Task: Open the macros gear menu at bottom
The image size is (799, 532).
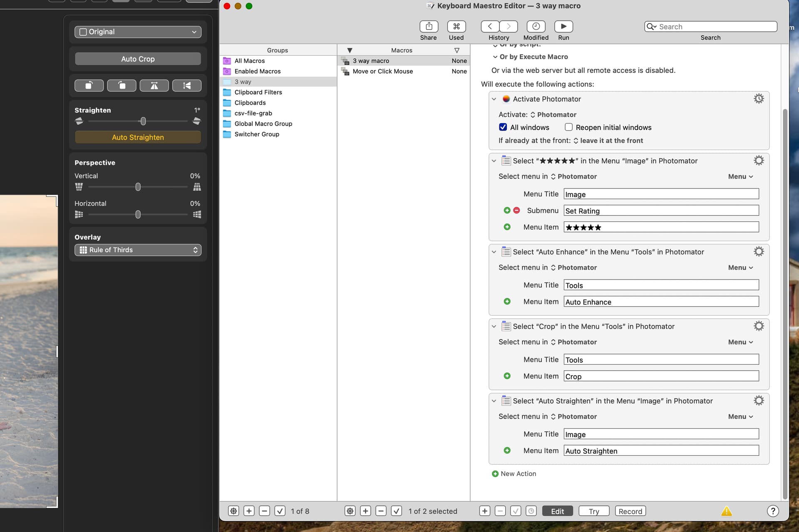Action: pos(350,511)
